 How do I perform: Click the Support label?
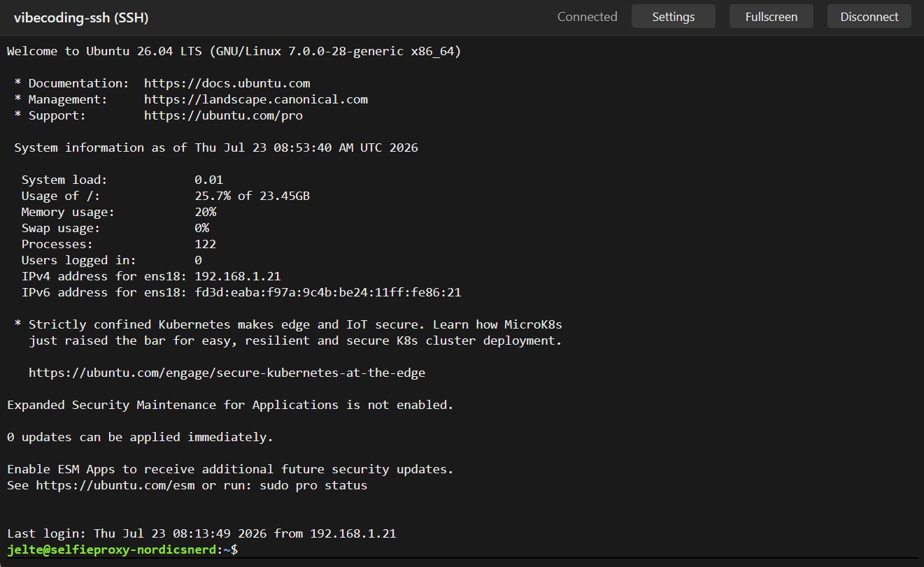[x=57, y=115]
